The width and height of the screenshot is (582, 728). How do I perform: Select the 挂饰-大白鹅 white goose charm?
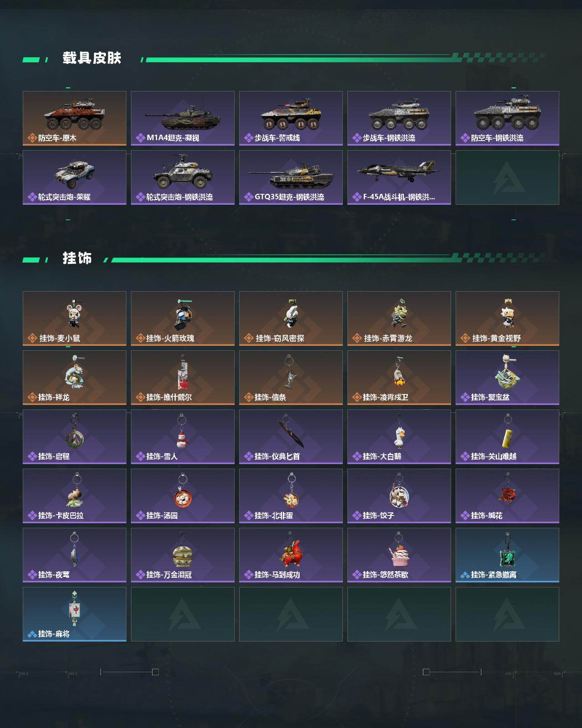(x=399, y=437)
